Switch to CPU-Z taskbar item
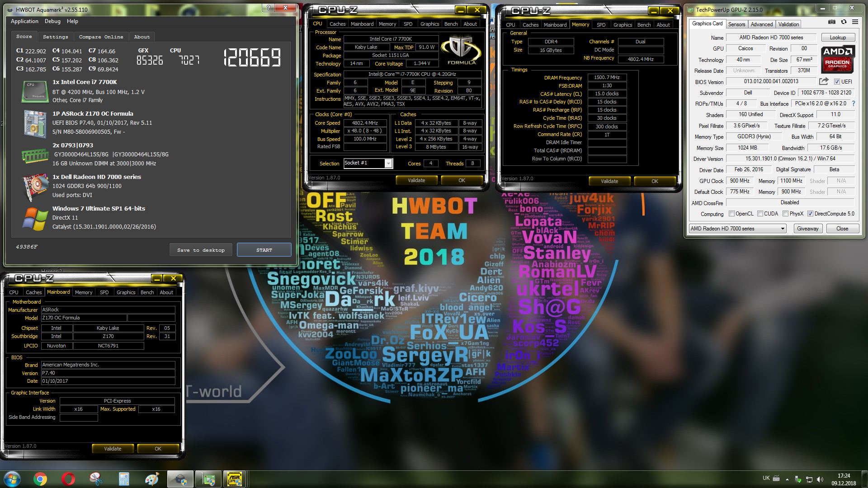The image size is (868, 488). pos(235,479)
